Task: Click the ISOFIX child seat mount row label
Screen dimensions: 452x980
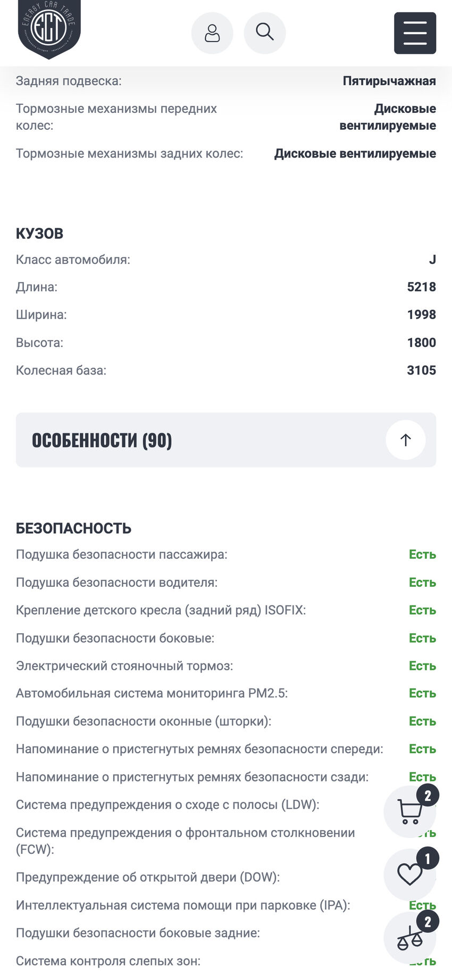Action: click(161, 610)
